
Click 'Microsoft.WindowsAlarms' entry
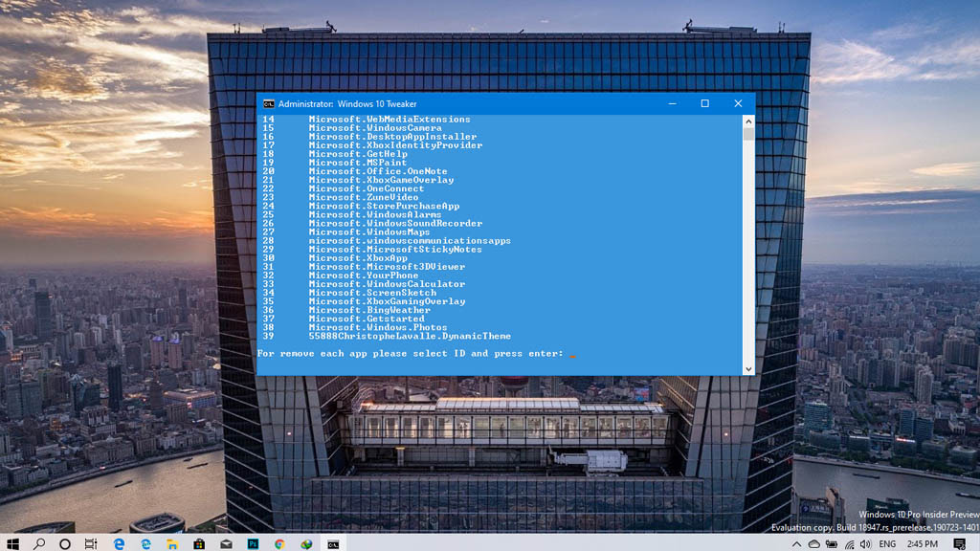point(375,215)
